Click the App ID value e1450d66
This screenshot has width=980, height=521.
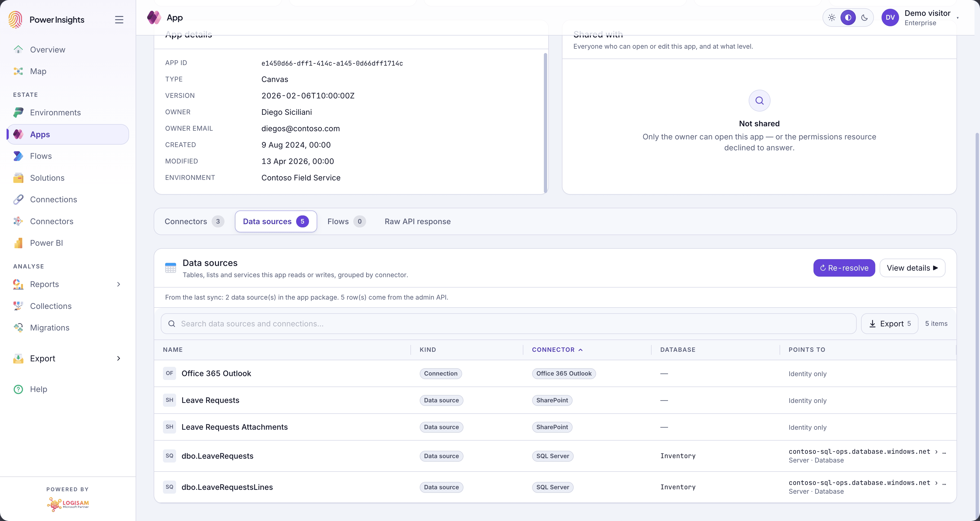[332, 63]
